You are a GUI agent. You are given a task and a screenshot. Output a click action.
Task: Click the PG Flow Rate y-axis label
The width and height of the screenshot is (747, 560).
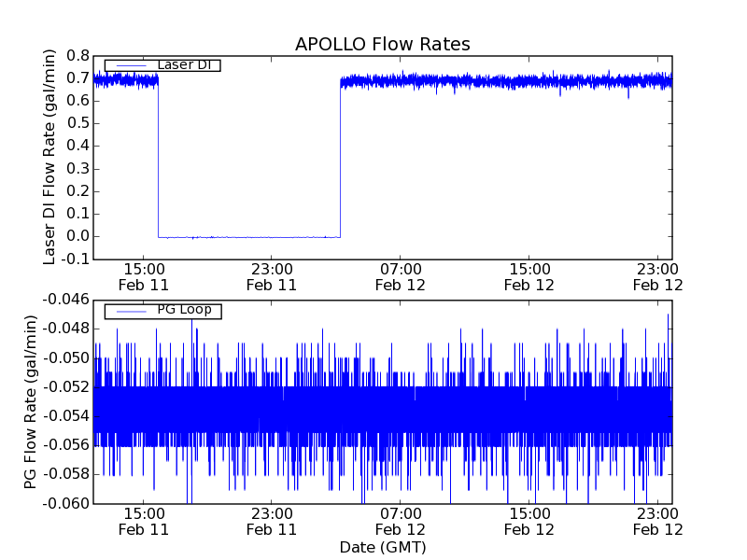pos(31,401)
